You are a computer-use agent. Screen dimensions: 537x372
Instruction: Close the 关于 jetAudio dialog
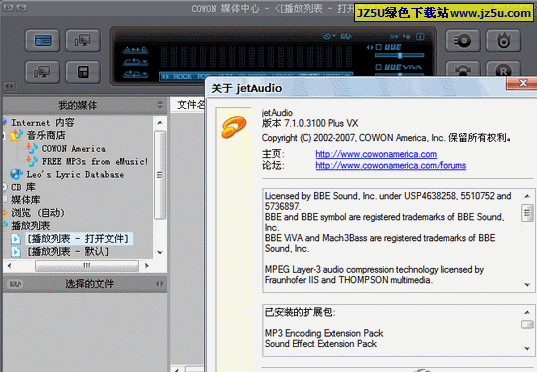(x=523, y=83)
